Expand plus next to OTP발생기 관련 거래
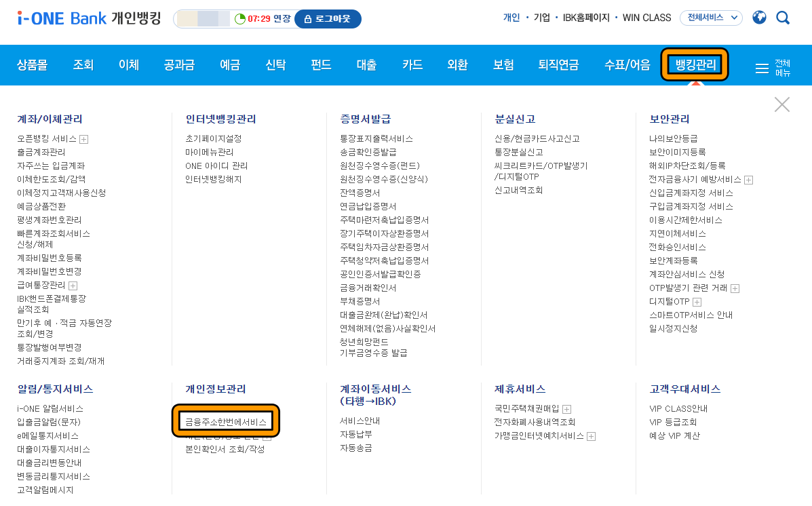The height and width of the screenshot is (506, 812). [x=735, y=288]
